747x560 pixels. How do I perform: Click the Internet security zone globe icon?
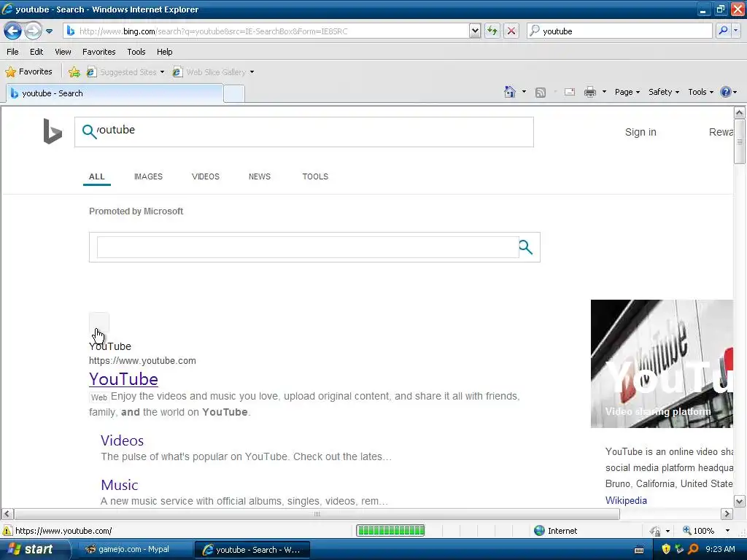click(x=539, y=531)
